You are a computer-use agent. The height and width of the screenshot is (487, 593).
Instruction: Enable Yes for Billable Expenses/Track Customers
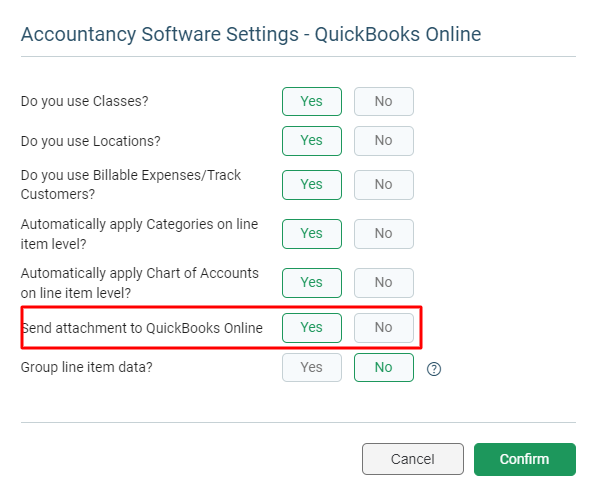pos(312,185)
